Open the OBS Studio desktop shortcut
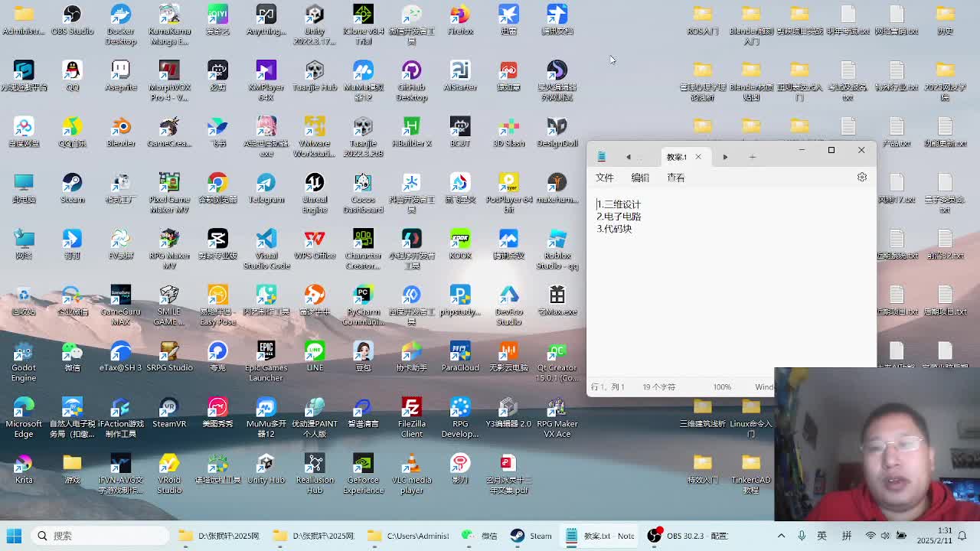This screenshot has width=980, height=551. coord(72,21)
